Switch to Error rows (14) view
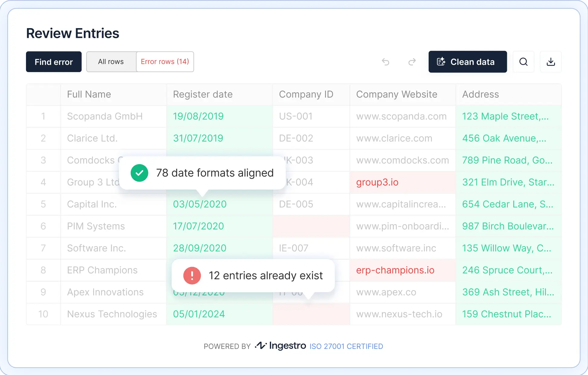Viewport: 588px width, 375px height. pos(165,62)
